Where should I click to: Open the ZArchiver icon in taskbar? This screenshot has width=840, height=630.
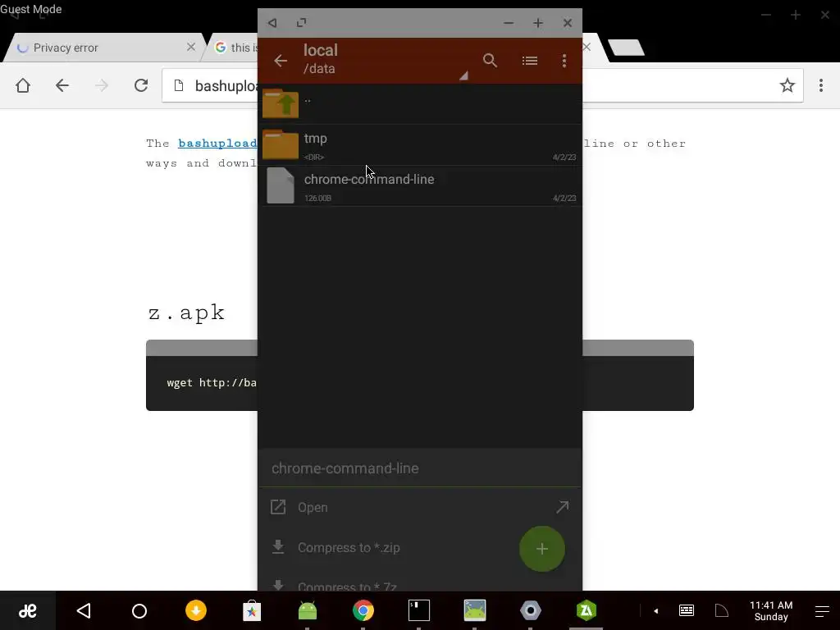587,610
